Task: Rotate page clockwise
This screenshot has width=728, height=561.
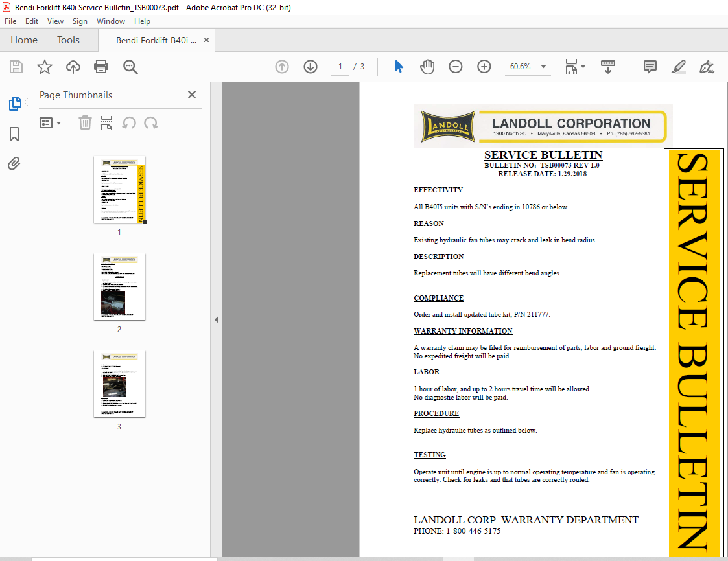Action: click(x=151, y=123)
